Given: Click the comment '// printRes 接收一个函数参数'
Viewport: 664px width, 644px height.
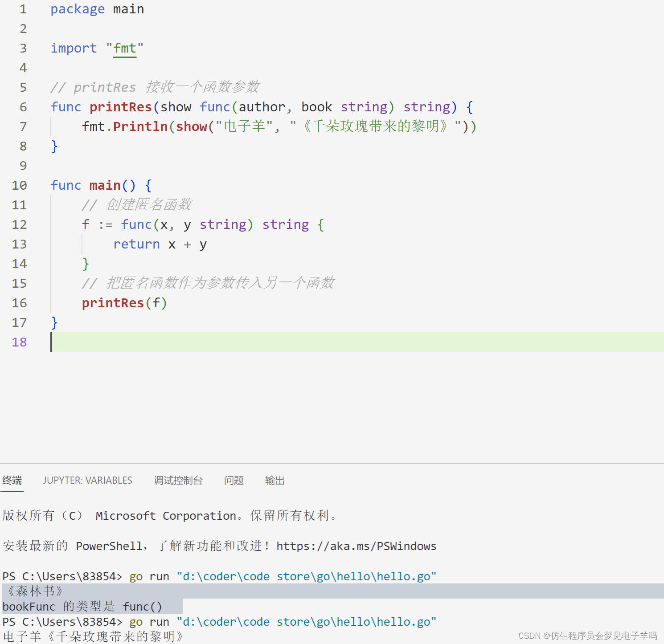Looking at the screenshot, I should [155, 87].
